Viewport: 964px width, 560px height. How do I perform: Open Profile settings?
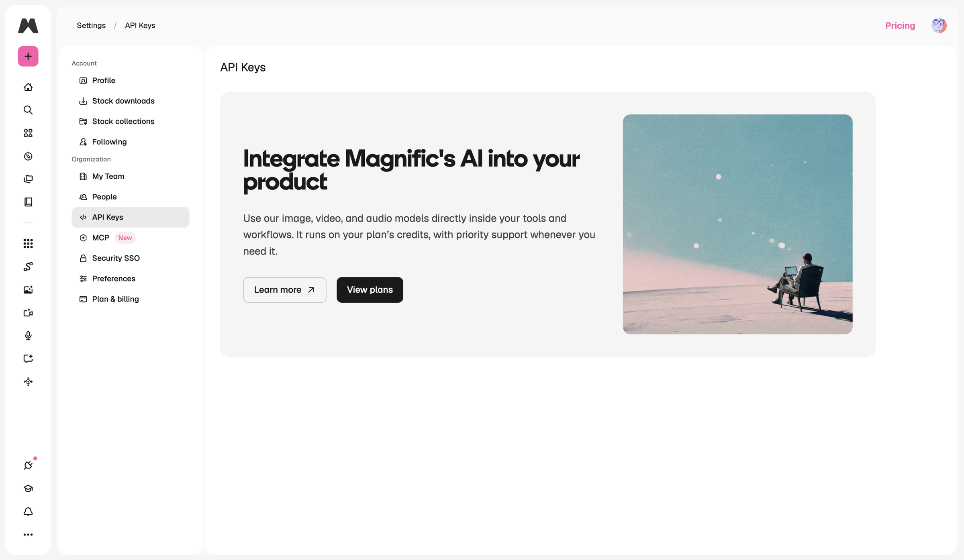(131, 80)
